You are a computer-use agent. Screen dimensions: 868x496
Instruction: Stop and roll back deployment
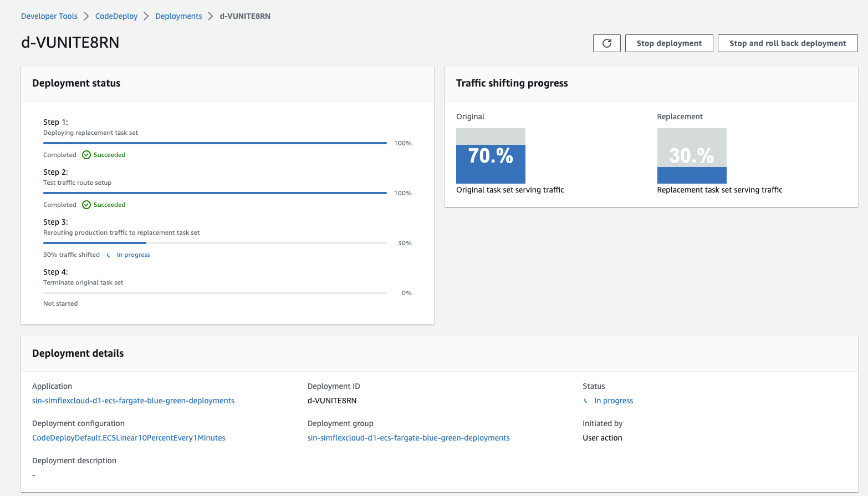(x=788, y=43)
